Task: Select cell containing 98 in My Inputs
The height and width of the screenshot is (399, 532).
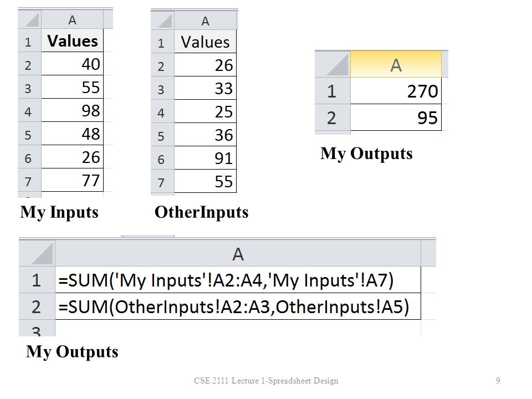Action: pos(72,110)
